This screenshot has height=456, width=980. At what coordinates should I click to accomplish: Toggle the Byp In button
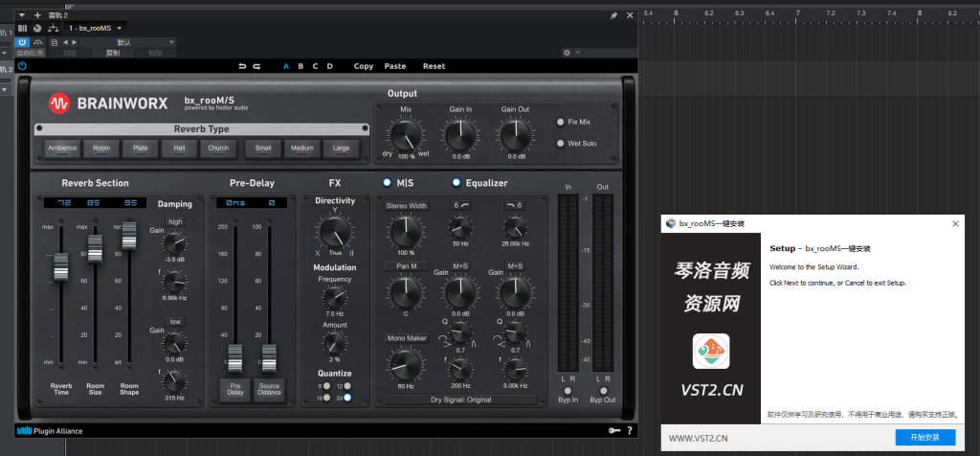pyautogui.click(x=568, y=391)
